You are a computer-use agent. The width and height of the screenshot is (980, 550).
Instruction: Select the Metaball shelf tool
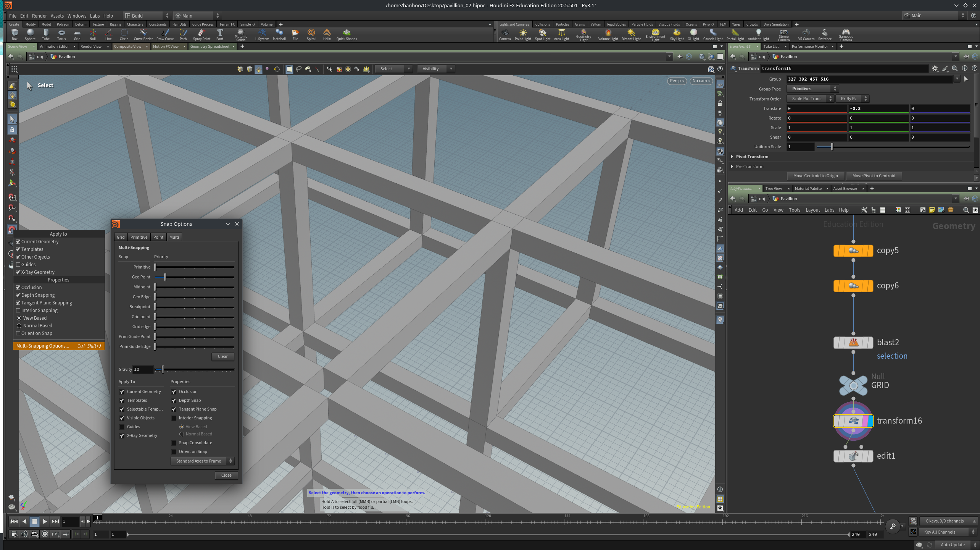(x=279, y=34)
